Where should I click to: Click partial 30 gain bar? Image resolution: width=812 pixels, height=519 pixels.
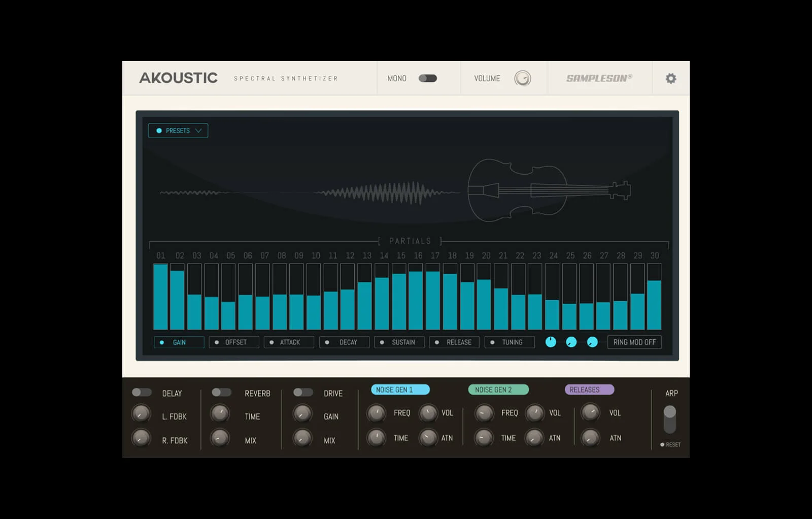pos(654,297)
